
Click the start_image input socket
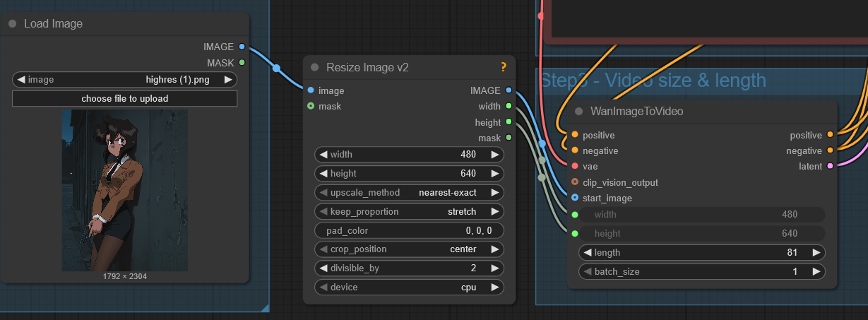pos(575,198)
